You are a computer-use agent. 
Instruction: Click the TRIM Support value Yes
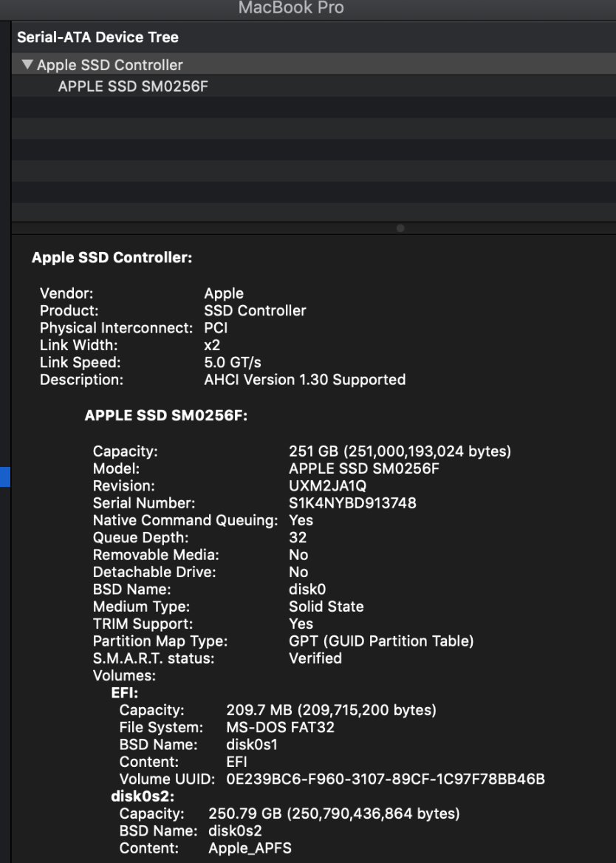pos(301,624)
